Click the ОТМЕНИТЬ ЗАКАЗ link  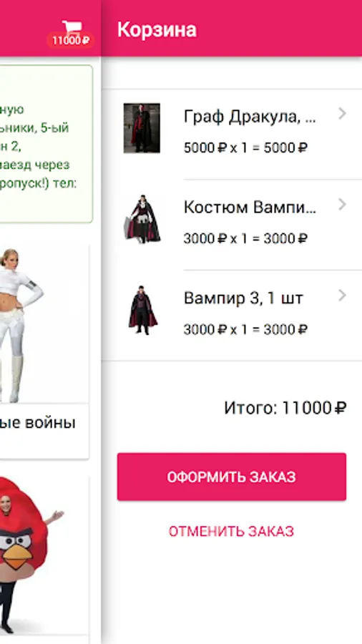[232, 531]
